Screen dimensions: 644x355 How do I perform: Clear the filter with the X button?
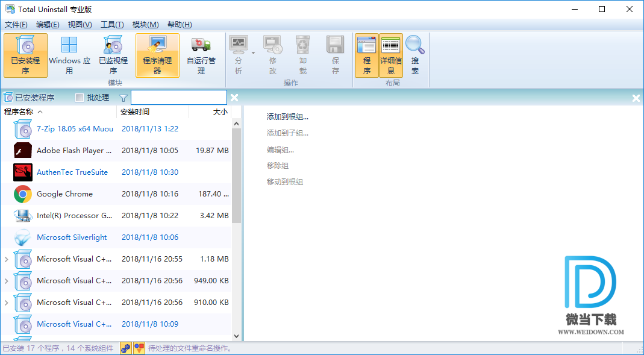click(234, 98)
